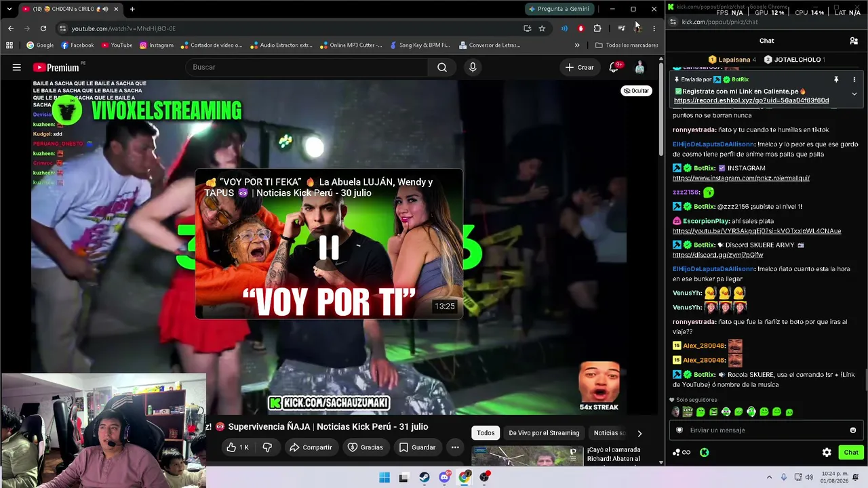
Task: Reload the YouTube page
Action: (x=43, y=28)
